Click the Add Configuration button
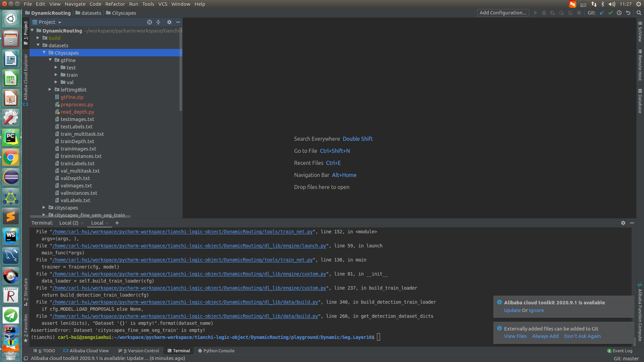 (x=503, y=13)
